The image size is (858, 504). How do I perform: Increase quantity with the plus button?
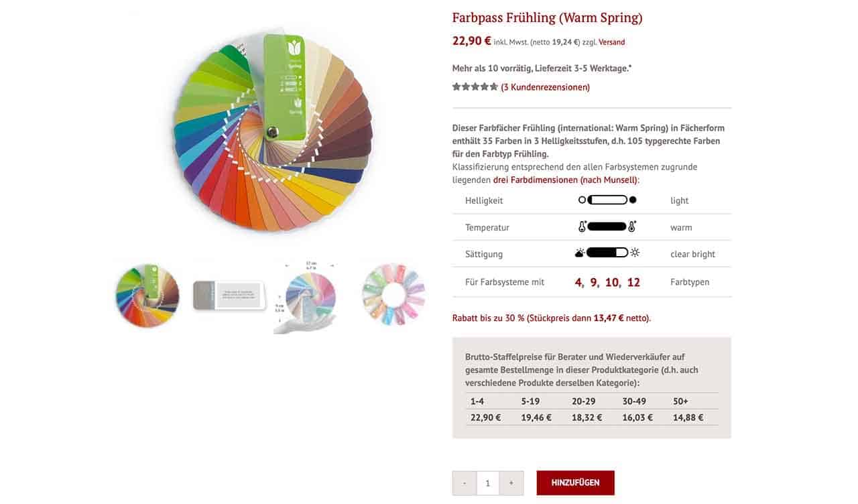click(x=511, y=483)
